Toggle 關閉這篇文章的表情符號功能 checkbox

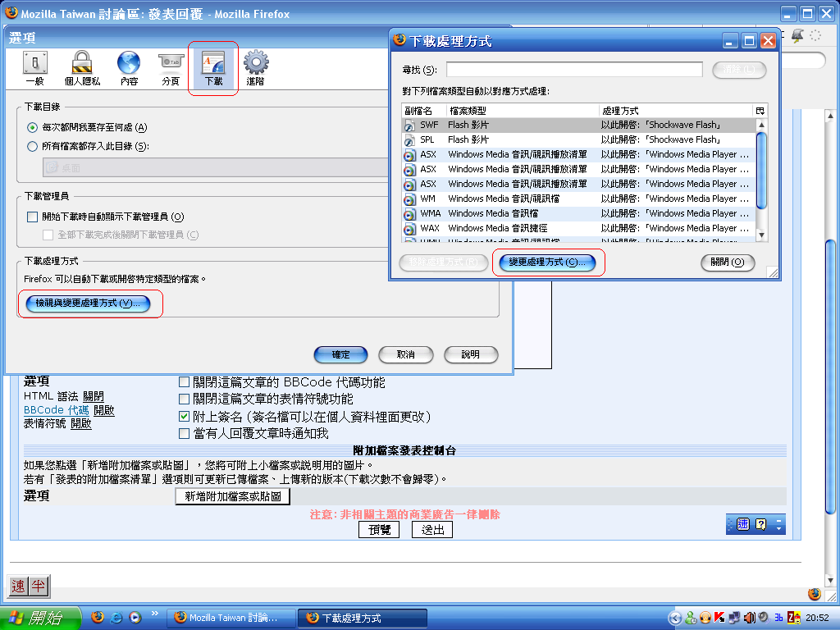click(x=184, y=399)
